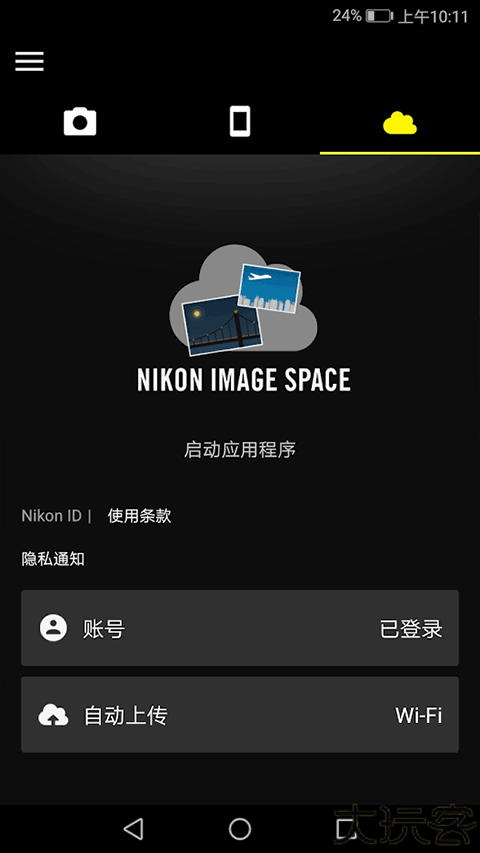This screenshot has width=480, height=853.
Task: Tap the recent apps square button
Action: pos(346,829)
